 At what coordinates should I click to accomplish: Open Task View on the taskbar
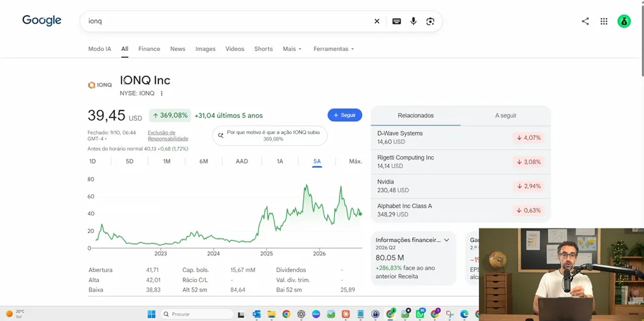coord(241,314)
